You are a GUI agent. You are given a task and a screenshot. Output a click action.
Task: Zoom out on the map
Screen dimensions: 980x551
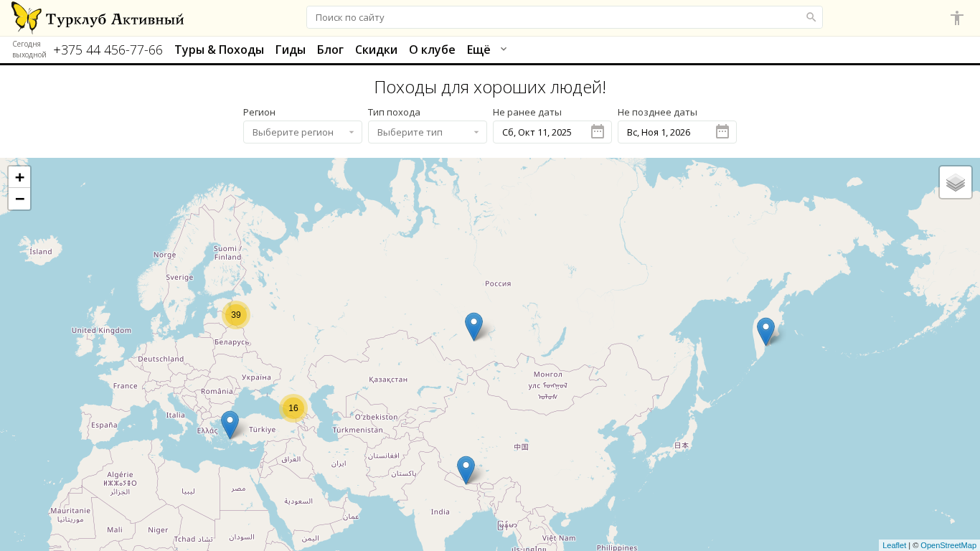click(19, 199)
